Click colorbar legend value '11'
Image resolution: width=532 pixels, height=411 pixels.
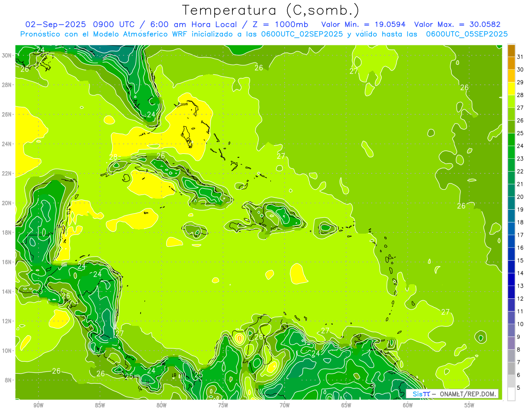tap(520, 311)
